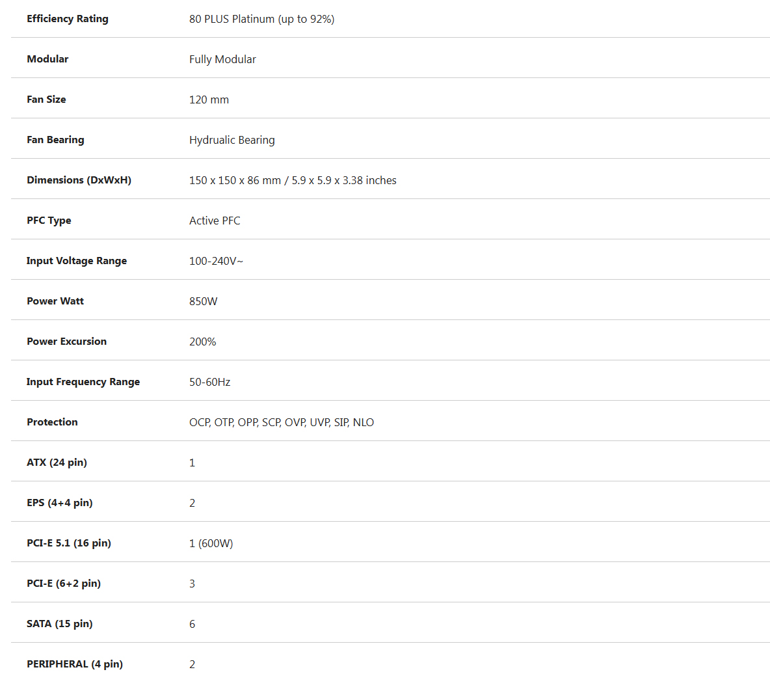Click the SATA (15 pin) label
Image resolution: width=770 pixels, height=700 pixels.
(x=59, y=624)
